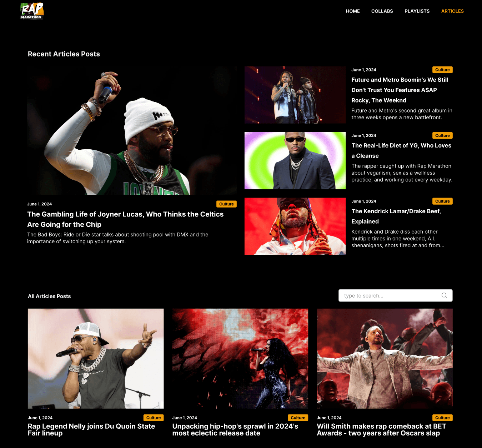Go to the COLLABS page
The height and width of the screenshot is (448, 482).
coord(382,11)
